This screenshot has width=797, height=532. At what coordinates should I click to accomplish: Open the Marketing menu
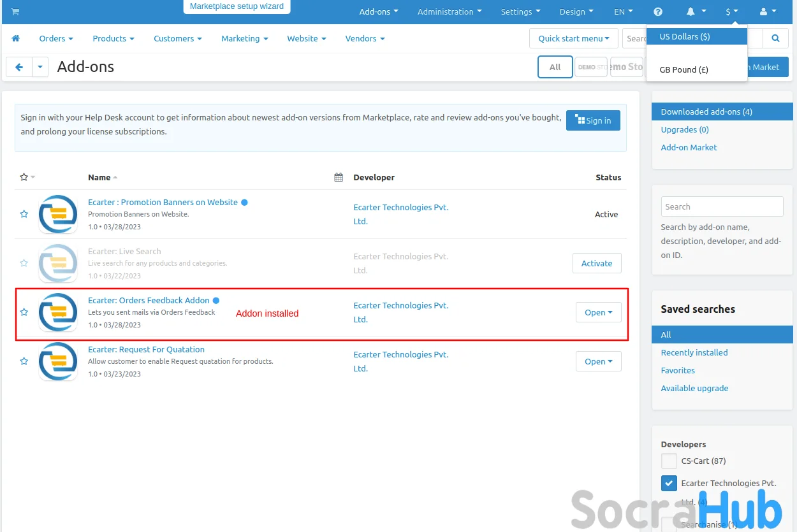[x=244, y=38]
